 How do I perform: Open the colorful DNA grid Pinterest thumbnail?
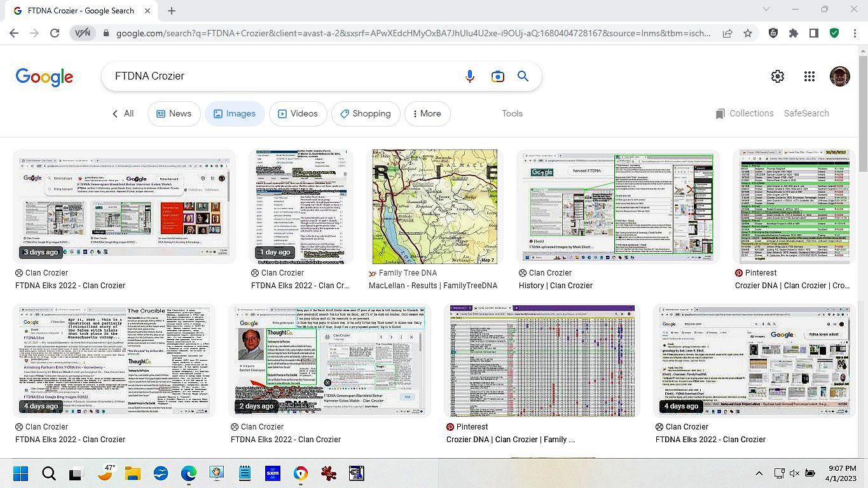click(542, 361)
